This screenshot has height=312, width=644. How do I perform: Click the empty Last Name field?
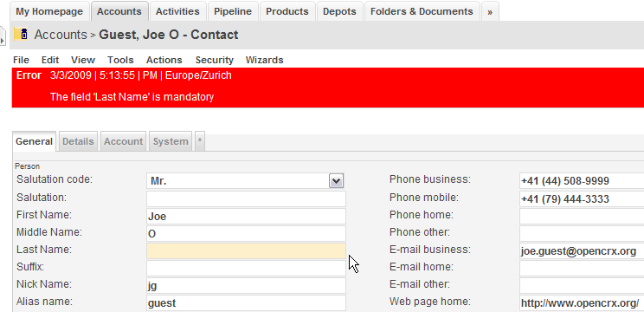pos(246,250)
